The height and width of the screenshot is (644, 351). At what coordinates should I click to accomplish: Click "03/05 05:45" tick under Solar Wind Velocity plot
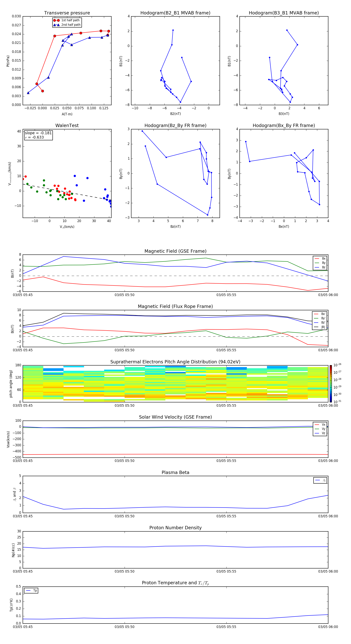pyautogui.click(x=23, y=461)
